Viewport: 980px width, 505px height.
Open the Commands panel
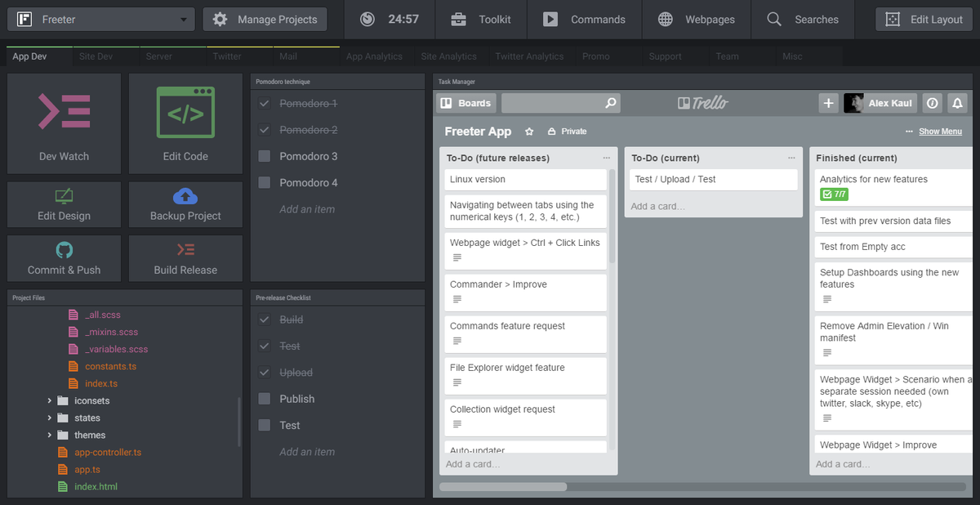point(584,19)
